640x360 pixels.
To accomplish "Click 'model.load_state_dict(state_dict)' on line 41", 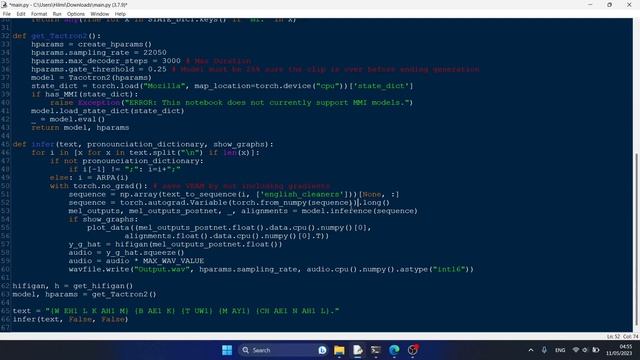I will pos(108,111).
